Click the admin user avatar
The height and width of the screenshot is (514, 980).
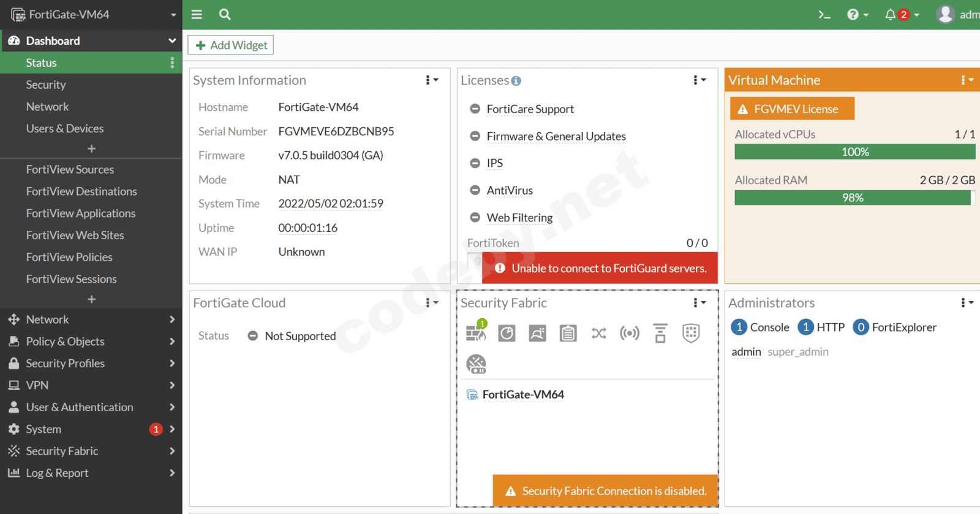pyautogui.click(x=945, y=14)
